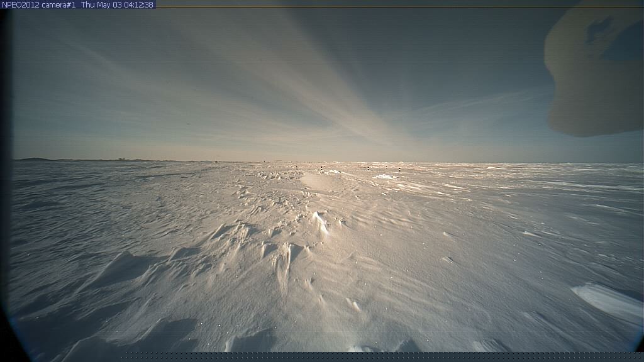
Task: Click the rightmost black stake on the horizon
Action: (399, 170)
